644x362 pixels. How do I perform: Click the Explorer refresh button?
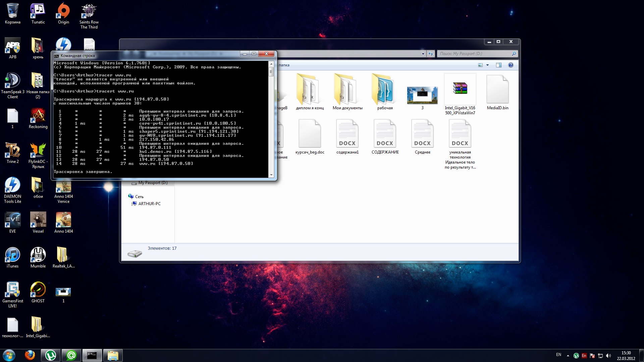pos(431,54)
